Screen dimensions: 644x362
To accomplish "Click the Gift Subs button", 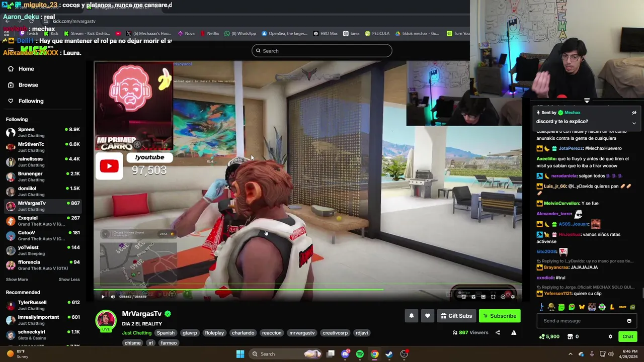I will 456,316.
